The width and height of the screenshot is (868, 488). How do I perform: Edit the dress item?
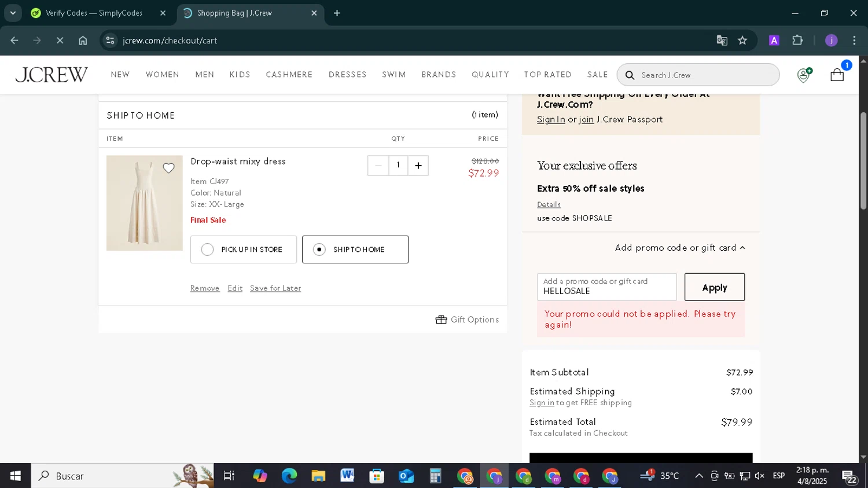pos(235,288)
